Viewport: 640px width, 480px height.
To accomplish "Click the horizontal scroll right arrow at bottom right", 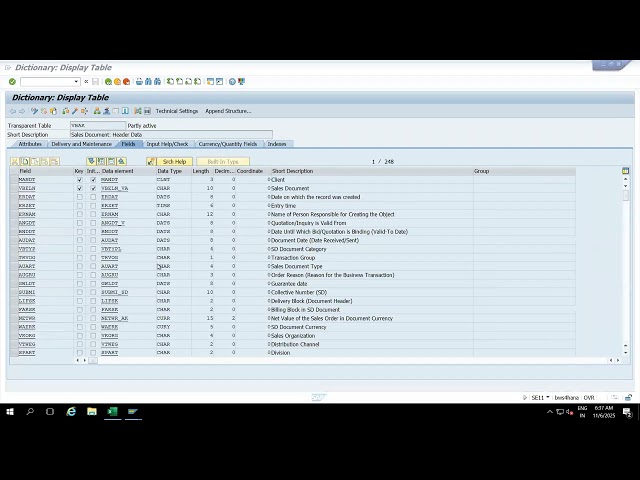I will (618, 360).
